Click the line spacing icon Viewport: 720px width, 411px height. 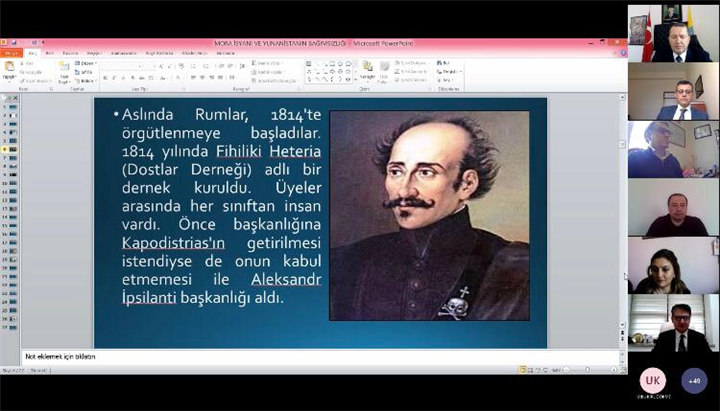click(x=242, y=66)
